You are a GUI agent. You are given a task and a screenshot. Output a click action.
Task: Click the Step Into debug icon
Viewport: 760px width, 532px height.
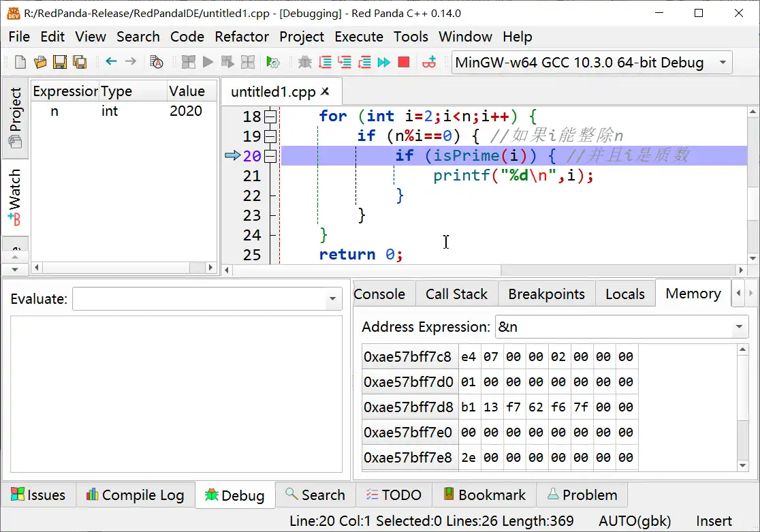click(x=346, y=63)
